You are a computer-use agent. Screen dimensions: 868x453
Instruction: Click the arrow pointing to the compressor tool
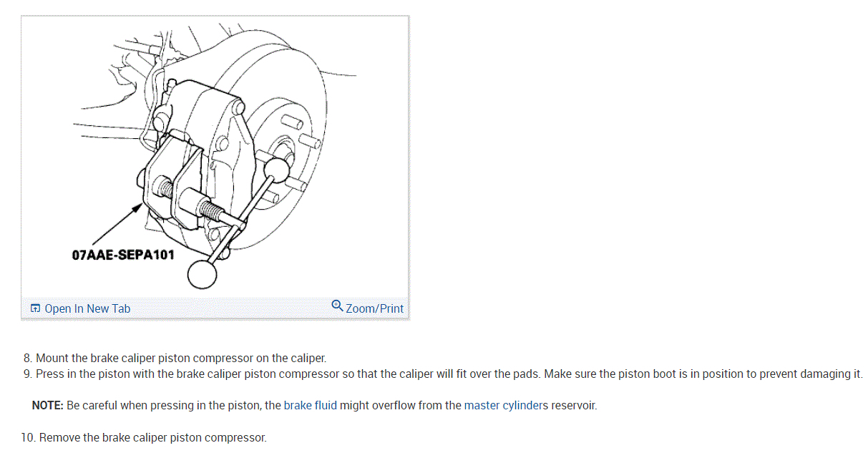tap(114, 228)
